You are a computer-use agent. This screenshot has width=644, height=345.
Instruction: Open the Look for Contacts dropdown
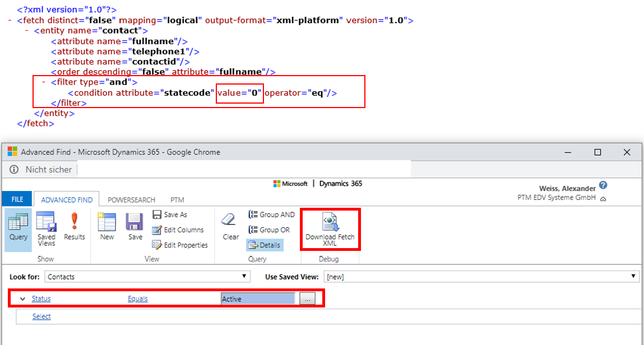click(147, 277)
